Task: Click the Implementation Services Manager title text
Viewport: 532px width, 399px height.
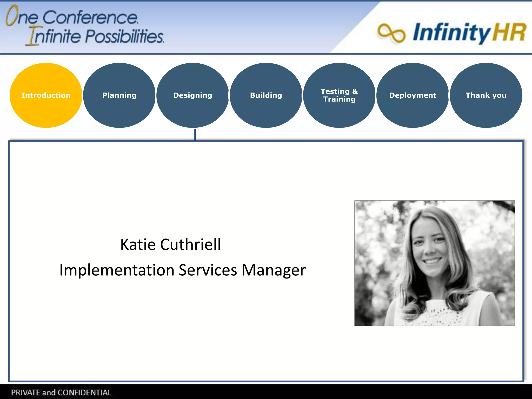Action: click(x=182, y=270)
